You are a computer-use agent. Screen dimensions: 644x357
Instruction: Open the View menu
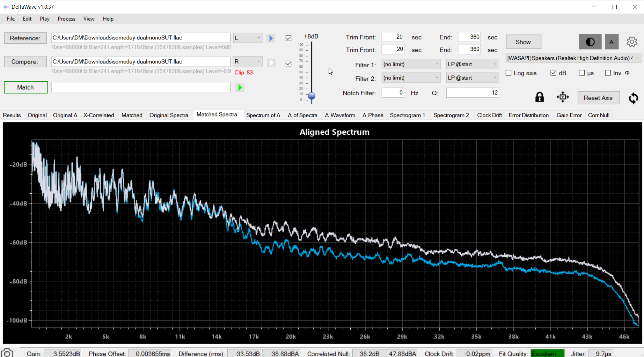click(x=89, y=19)
